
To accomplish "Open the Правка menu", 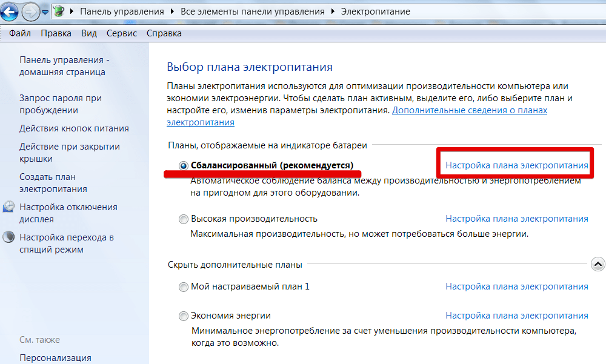I will [56, 33].
